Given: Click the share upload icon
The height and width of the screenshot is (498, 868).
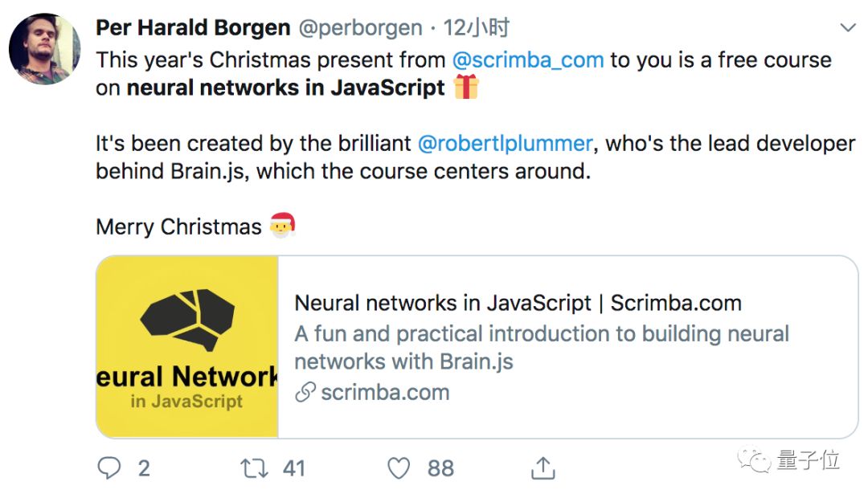Looking at the screenshot, I should tap(543, 468).
